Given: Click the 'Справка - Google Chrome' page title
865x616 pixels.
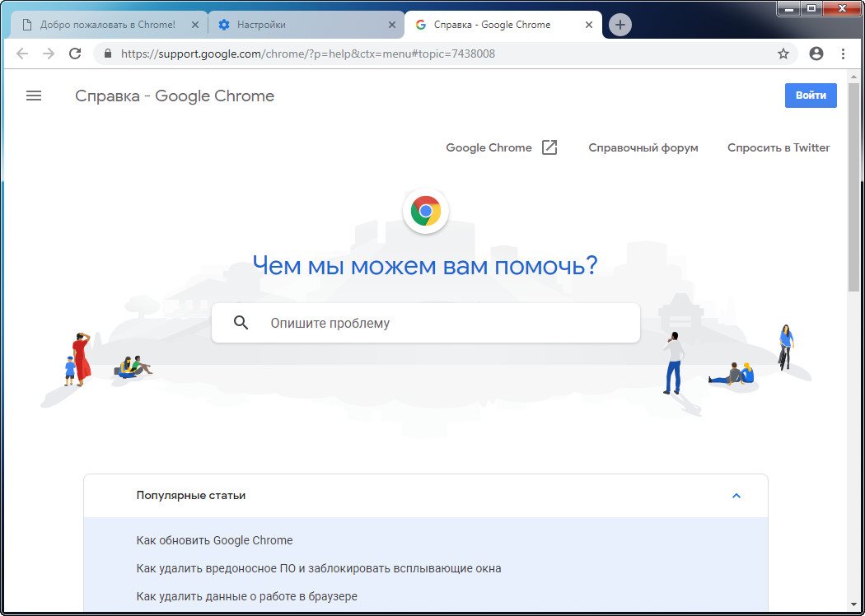Looking at the screenshot, I should 175,96.
